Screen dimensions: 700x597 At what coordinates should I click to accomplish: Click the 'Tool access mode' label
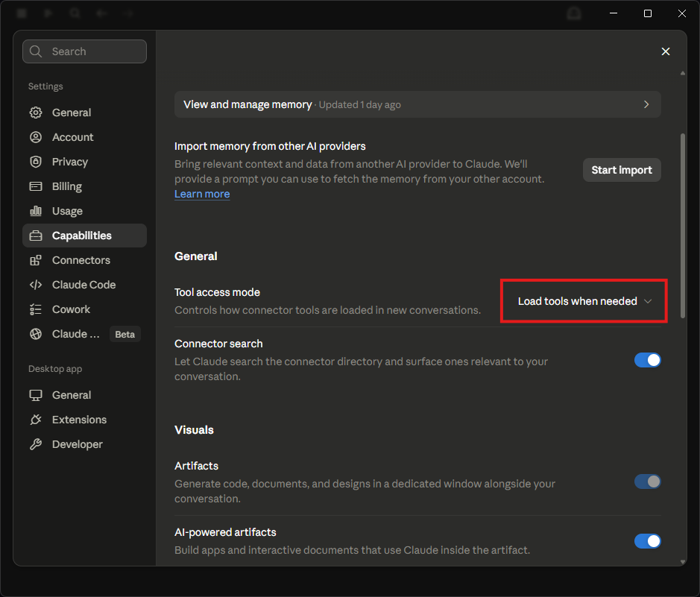coord(218,292)
